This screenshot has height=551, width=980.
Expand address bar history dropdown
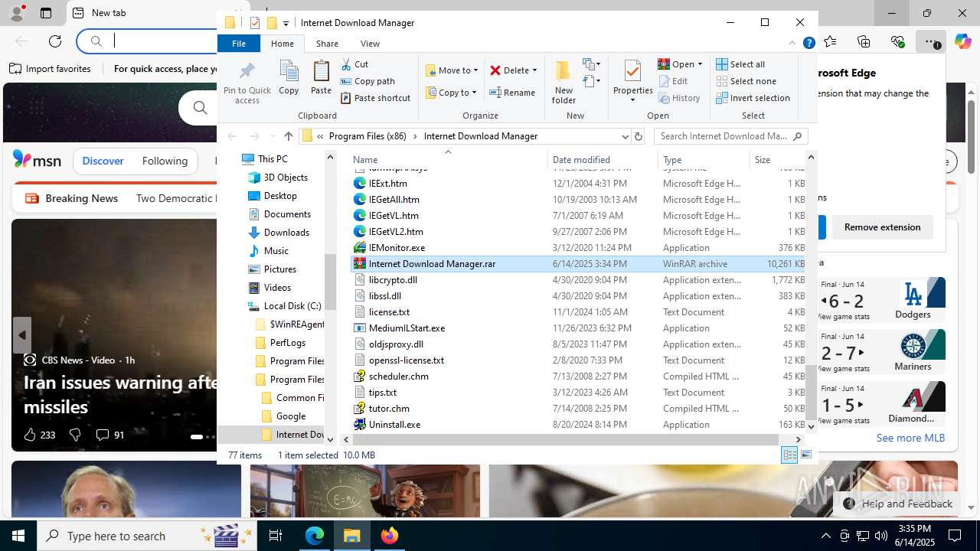click(625, 136)
